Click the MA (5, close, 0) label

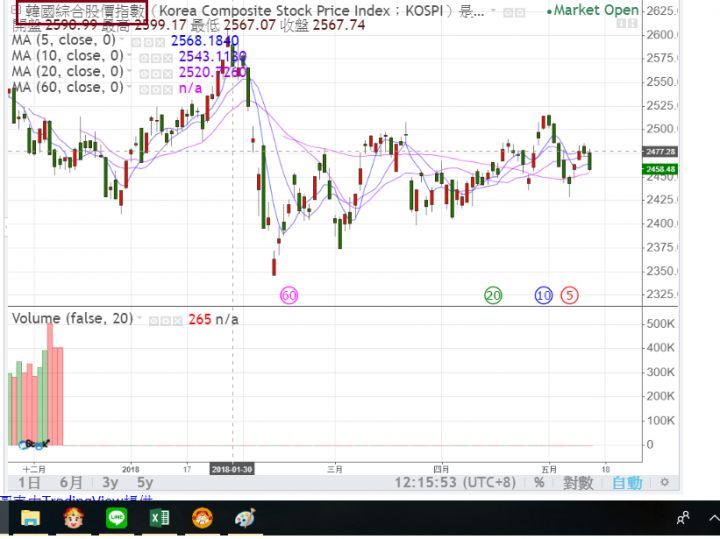pos(64,40)
